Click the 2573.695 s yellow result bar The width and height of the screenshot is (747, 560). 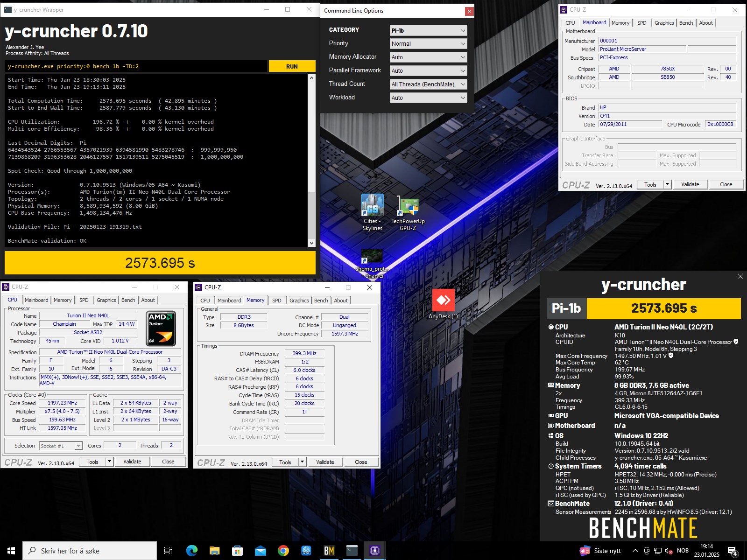point(160,263)
